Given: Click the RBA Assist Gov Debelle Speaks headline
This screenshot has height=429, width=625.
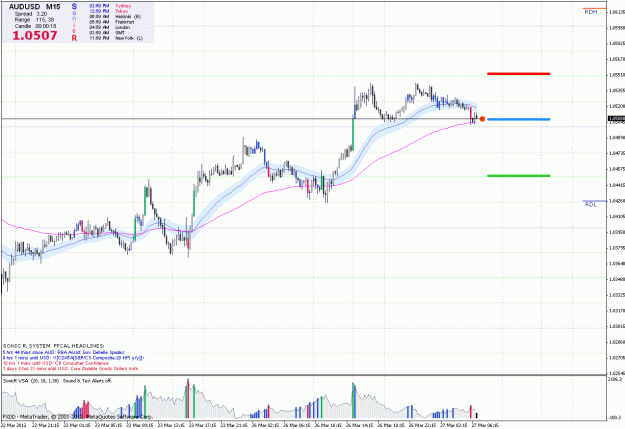Looking at the screenshot, I should coord(64,352).
